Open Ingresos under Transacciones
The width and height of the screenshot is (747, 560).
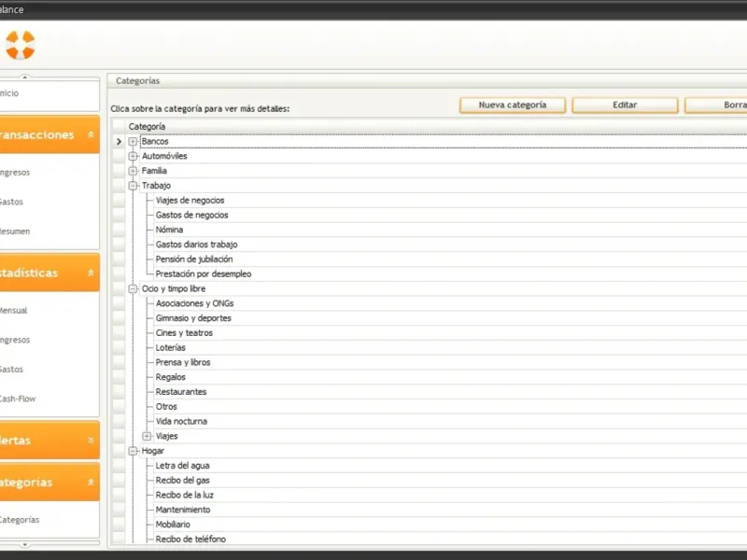[x=15, y=173]
